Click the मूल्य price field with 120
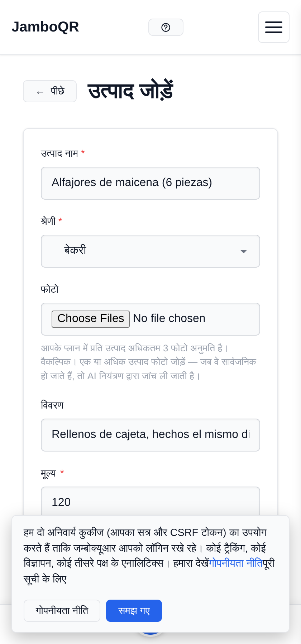 [x=150, y=501]
